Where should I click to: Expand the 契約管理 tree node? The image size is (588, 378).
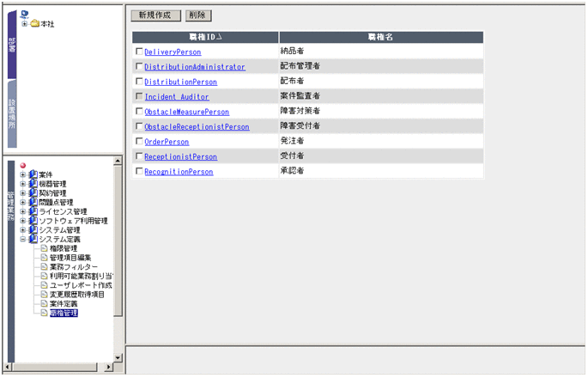[23, 193]
